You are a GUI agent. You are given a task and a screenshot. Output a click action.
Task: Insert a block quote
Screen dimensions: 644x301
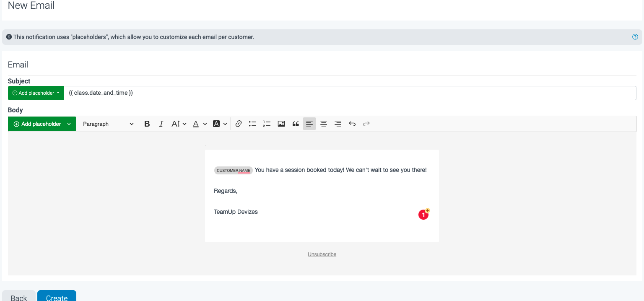295,124
